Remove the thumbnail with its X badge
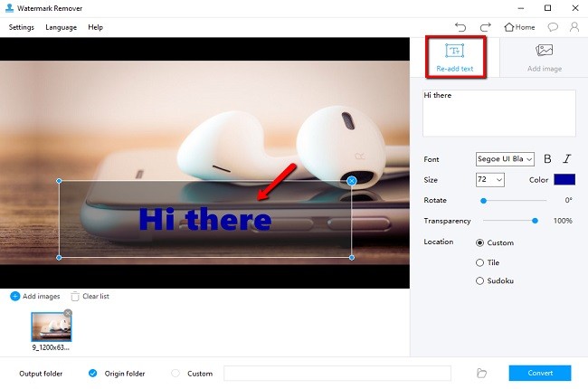 [x=68, y=313]
